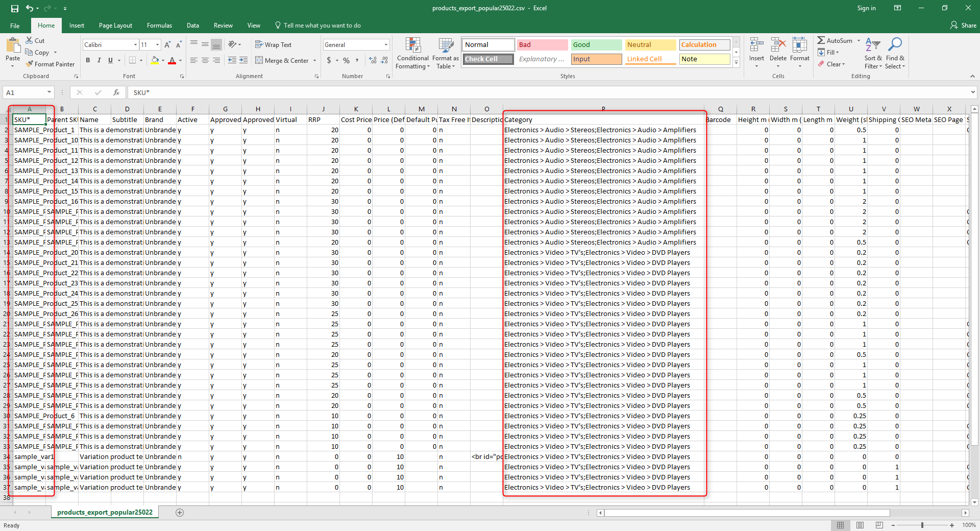Open the Formulas tab
This screenshot has height=531, width=980.
(159, 26)
